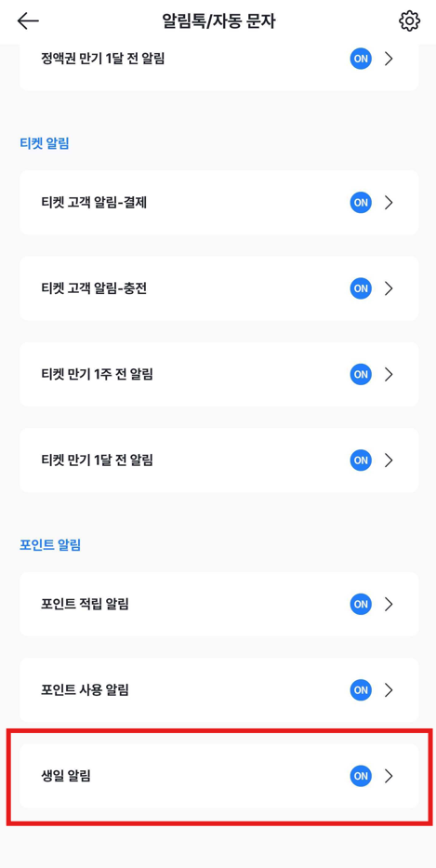Toggle ON badge for 생일 알림
Screen dimensions: 436x868
point(361,776)
